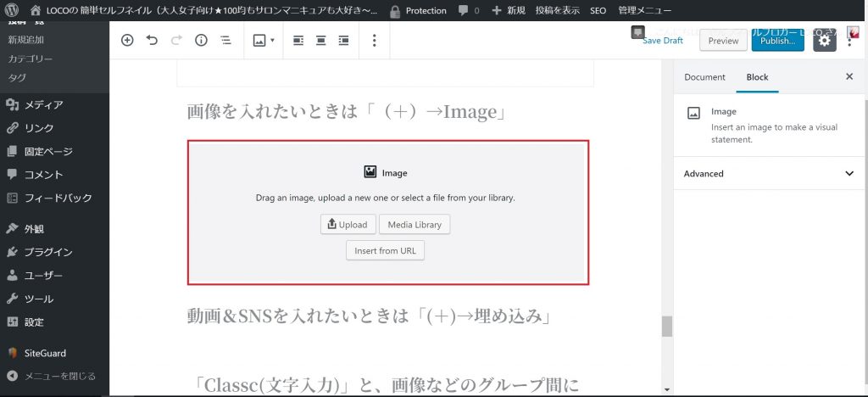868x397 pixels.
Task: Open 管理メニュー in the admin bar
Action: tap(645, 10)
